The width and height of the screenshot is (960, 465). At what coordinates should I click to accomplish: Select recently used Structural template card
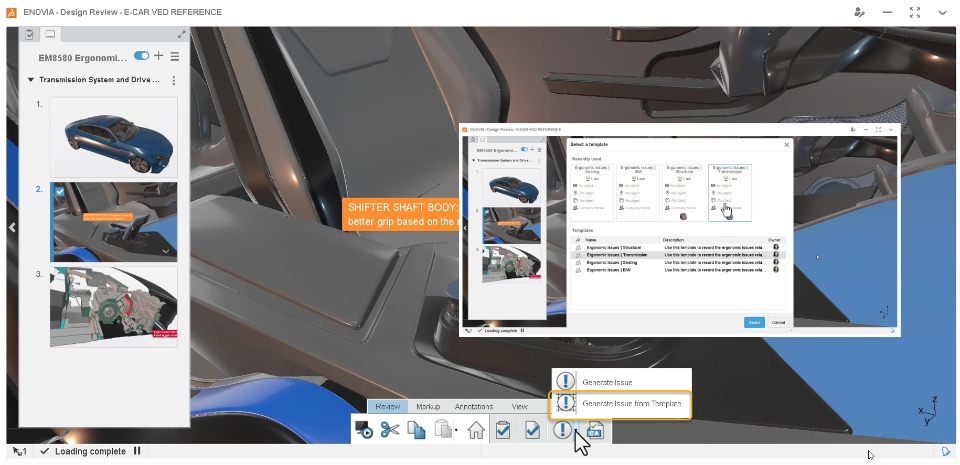(x=684, y=192)
